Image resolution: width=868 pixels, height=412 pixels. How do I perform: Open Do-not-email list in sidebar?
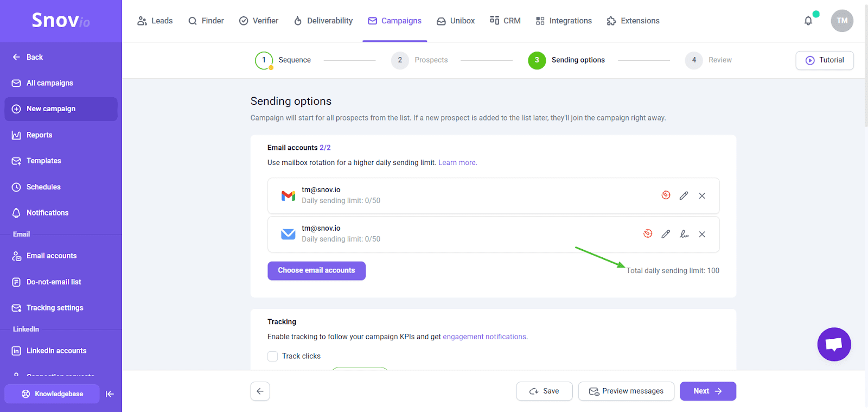click(61, 282)
